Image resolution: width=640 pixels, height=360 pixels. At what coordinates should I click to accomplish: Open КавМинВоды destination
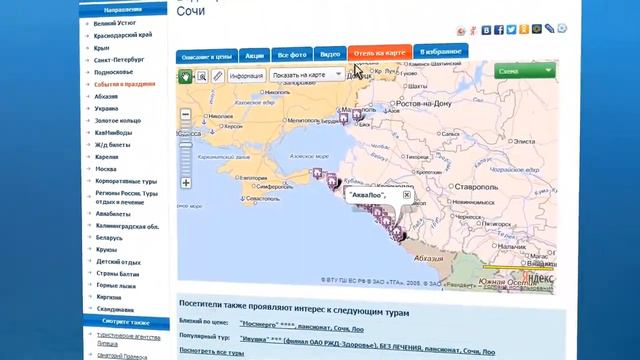[113, 133]
